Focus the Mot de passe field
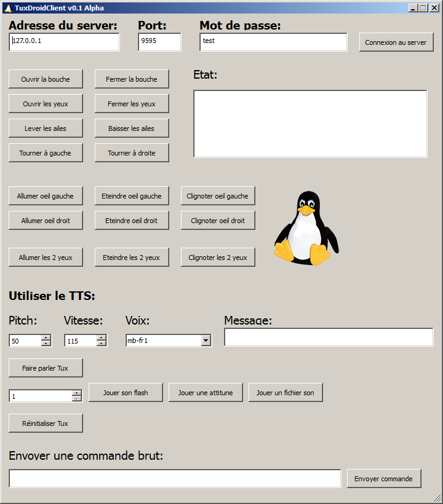 tap(273, 42)
